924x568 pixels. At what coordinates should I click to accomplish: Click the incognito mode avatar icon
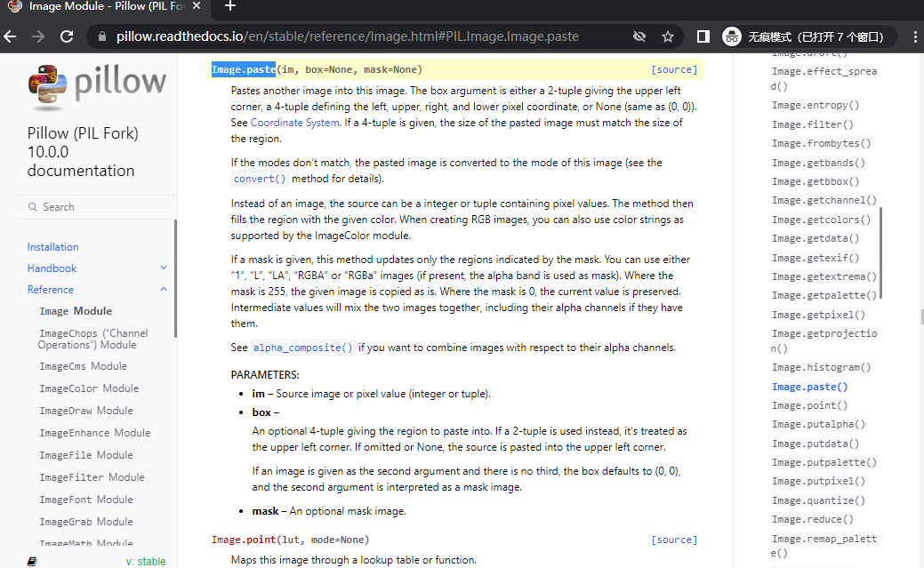[732, 36]
